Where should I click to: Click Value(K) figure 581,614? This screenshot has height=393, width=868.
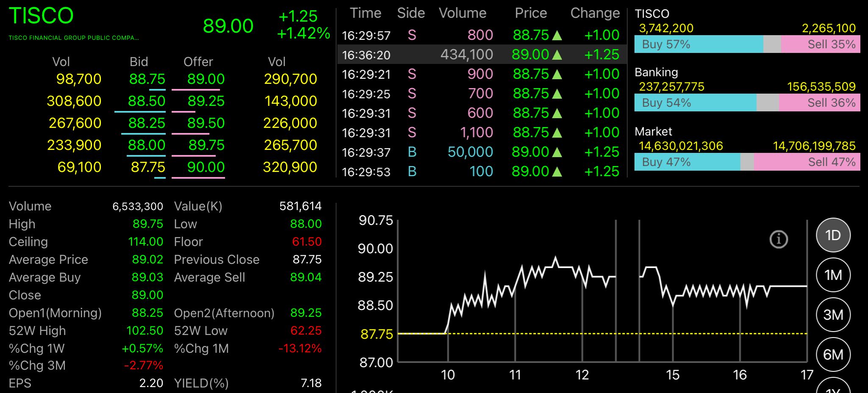300,206
